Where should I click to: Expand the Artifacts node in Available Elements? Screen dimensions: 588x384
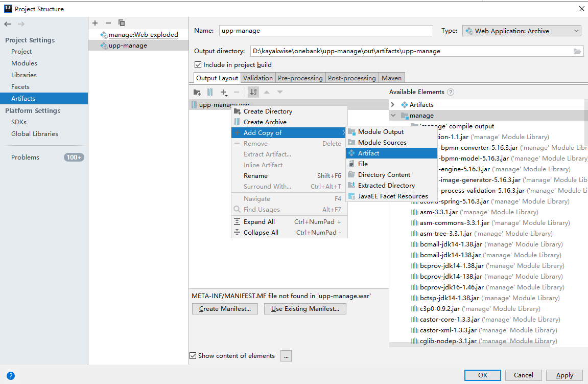click(x=392, y=104)
